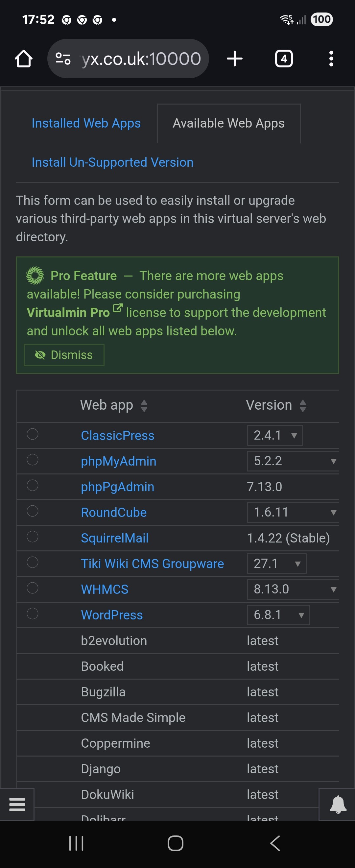The image size is (355, 868).
Task: Open the hamburger navigation menu
Action: pyautogui.click(x=17, y=804)
